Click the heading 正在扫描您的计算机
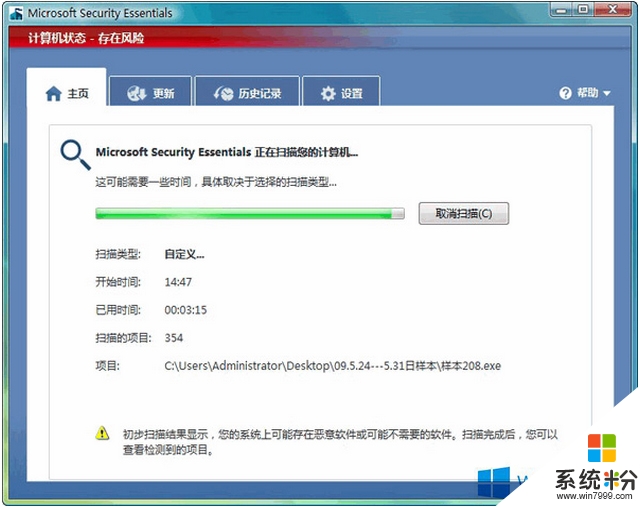The width and height of the screenshot is (640, 507). (x=227, y=152)
